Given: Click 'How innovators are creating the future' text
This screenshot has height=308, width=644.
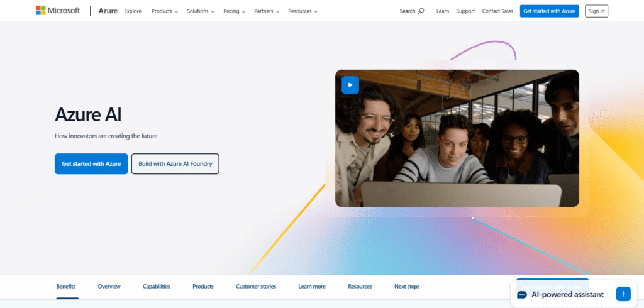Looking at the screenshot, I should click(x=106, y=136).
